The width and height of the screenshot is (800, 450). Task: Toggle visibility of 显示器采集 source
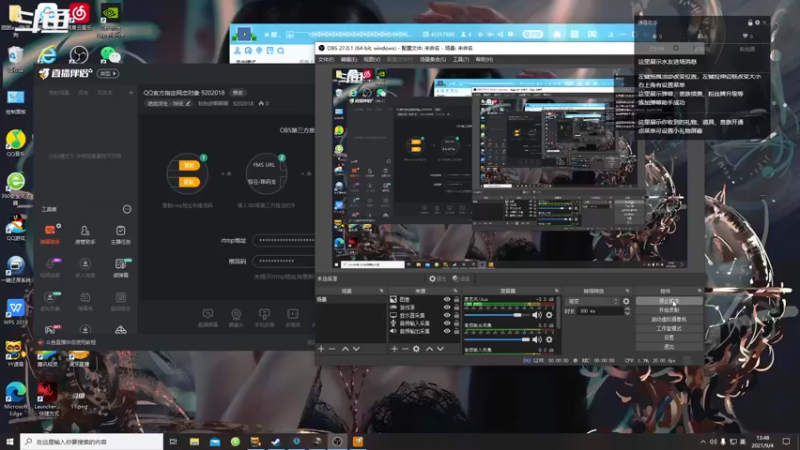pos(447,315)
